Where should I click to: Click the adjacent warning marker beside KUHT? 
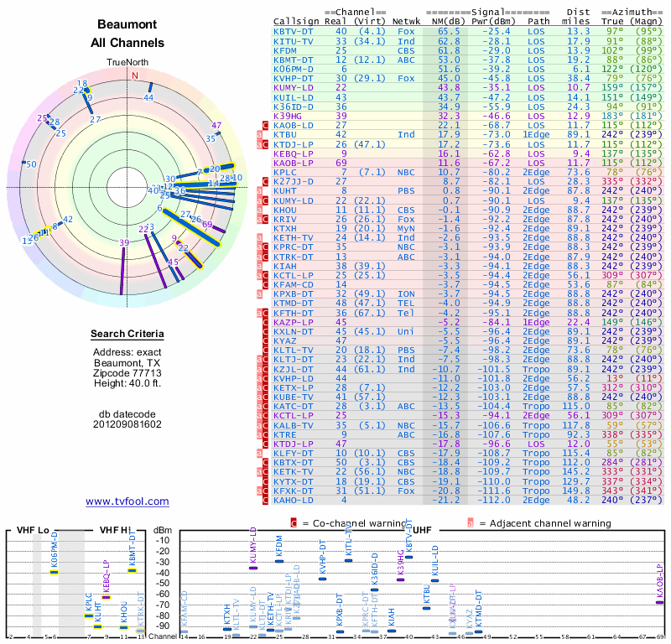pos(259,191)
